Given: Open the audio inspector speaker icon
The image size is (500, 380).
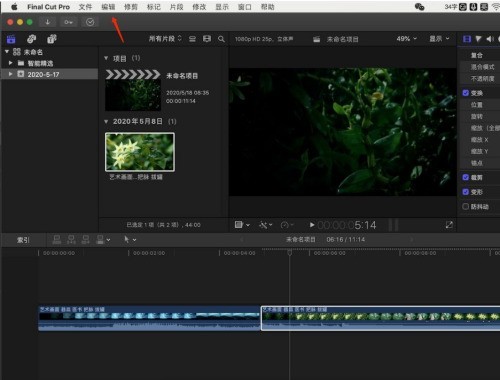Looking at the screenshot, I should 489,39.
